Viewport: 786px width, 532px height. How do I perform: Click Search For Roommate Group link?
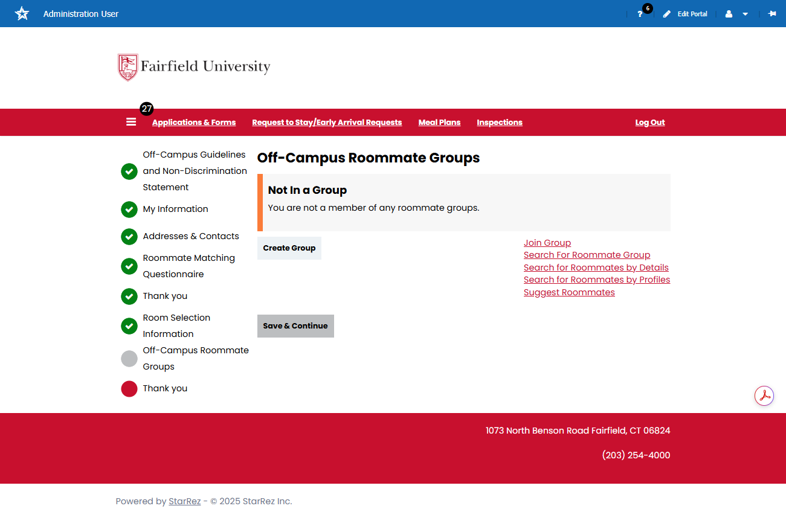pos(587,255)
